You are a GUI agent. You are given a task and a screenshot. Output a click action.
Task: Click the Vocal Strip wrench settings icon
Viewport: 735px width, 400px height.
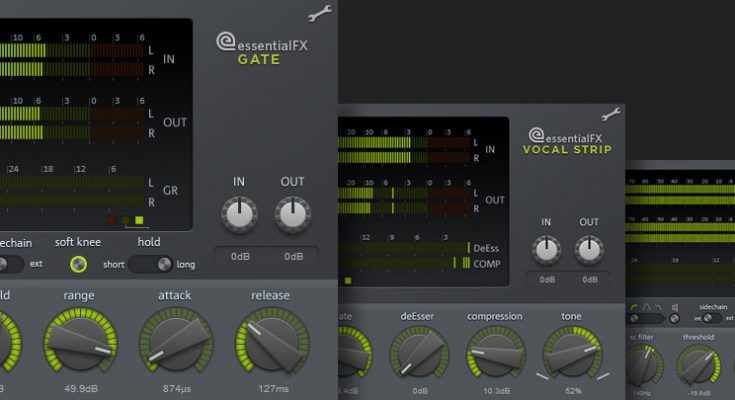coord(610,114)
